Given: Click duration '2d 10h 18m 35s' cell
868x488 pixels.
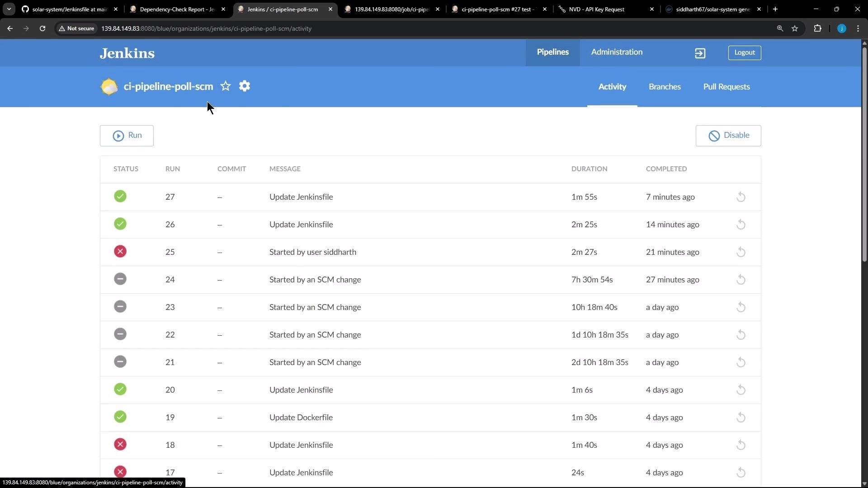Looking at the screenshot, I should pos(599,362).
